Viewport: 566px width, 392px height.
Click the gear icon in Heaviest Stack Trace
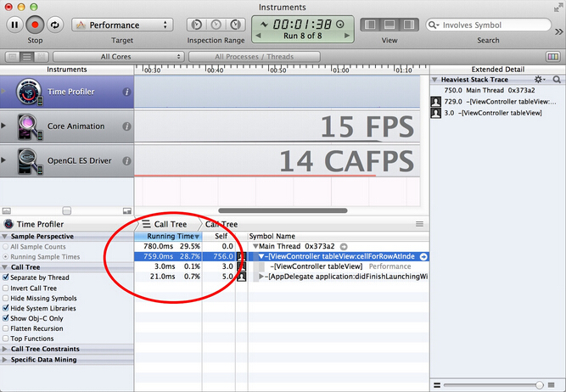click(x=539, y=79)
